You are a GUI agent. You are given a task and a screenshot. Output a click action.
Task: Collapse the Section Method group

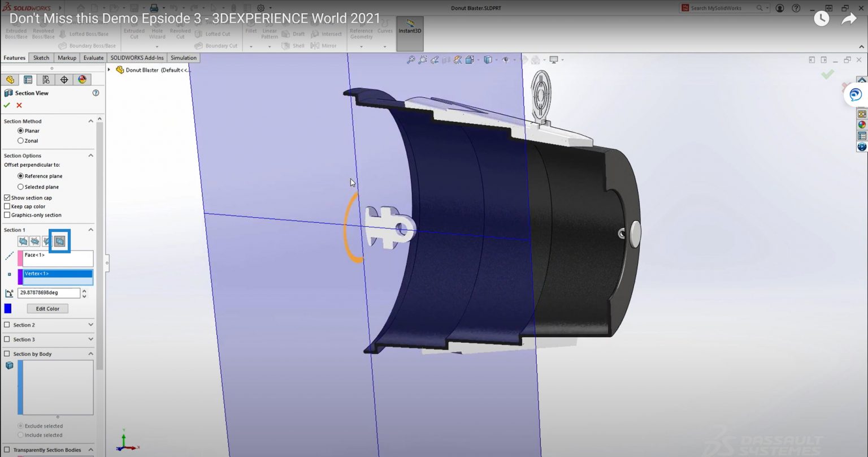pyautogui.click(x=90, y=121)
